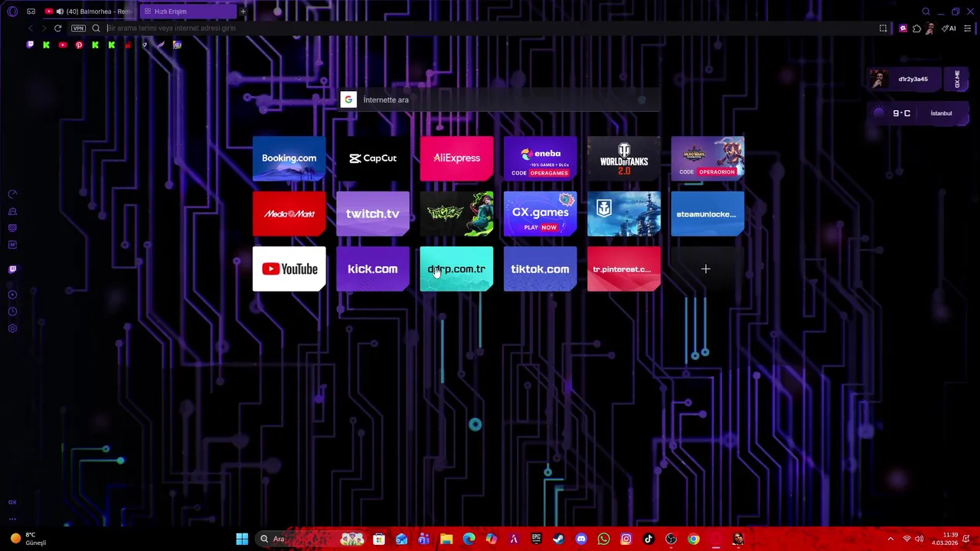Open the GX.ME side tab

(x=957, y=79)
